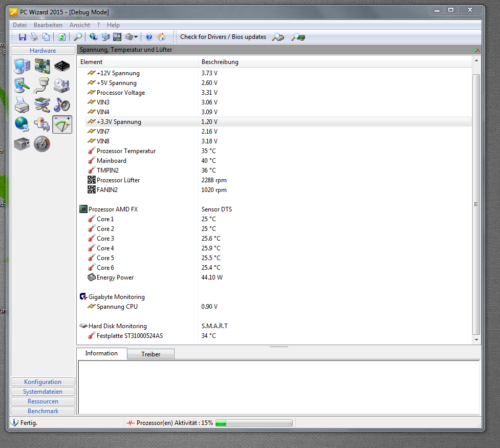Open the Datei menu
This screenshot has width=500, height=448.
pos(20,25)
